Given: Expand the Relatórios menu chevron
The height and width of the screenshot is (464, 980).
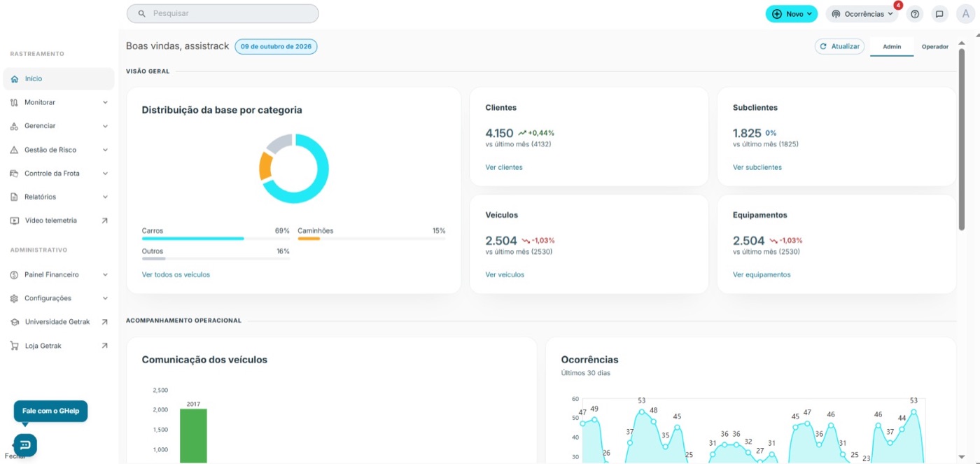Looking at the screenshot, I should click(x=105, y=197).
